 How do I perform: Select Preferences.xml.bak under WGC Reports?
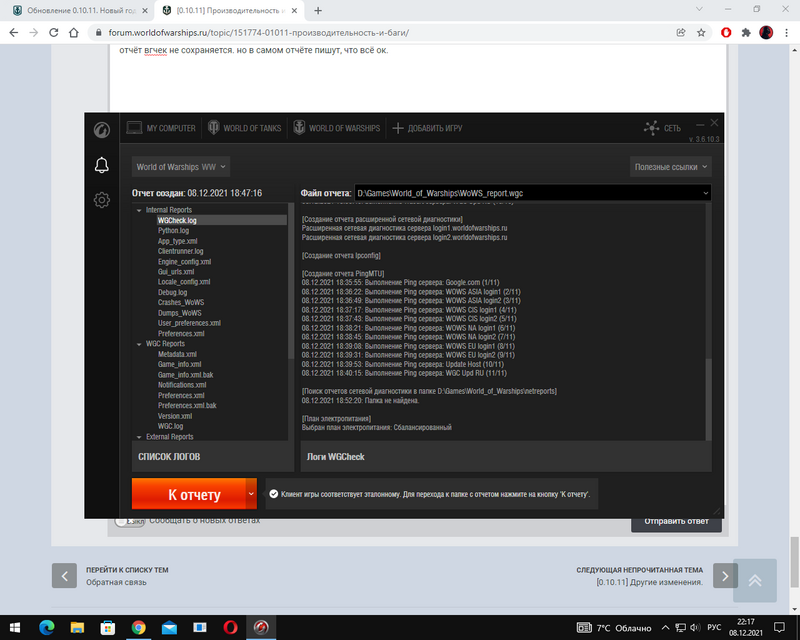(x=187, y=406)
